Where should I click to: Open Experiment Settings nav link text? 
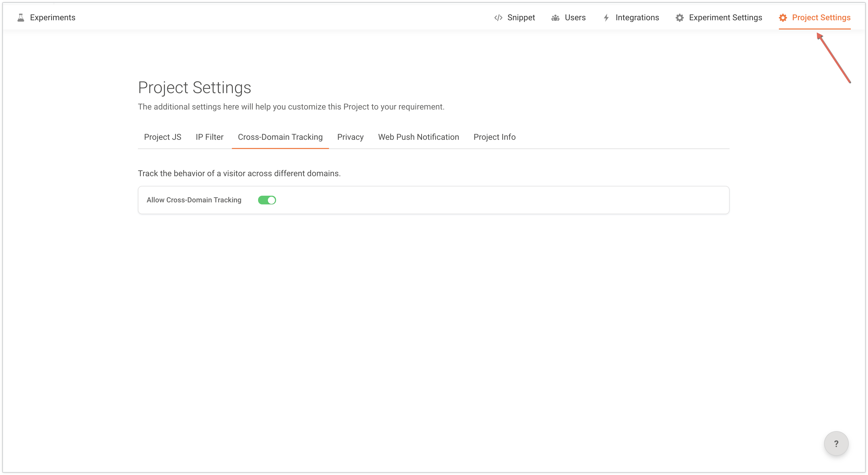tap(725, 17)
